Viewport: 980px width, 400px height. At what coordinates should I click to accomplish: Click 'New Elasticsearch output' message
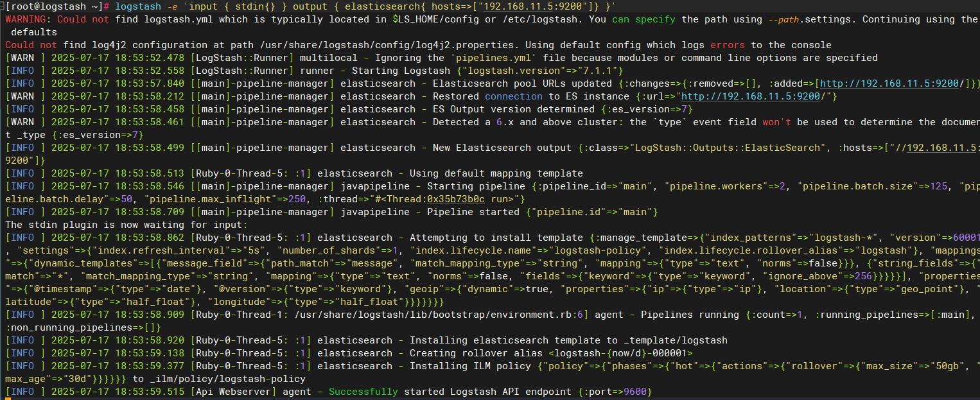pos(502,148)
